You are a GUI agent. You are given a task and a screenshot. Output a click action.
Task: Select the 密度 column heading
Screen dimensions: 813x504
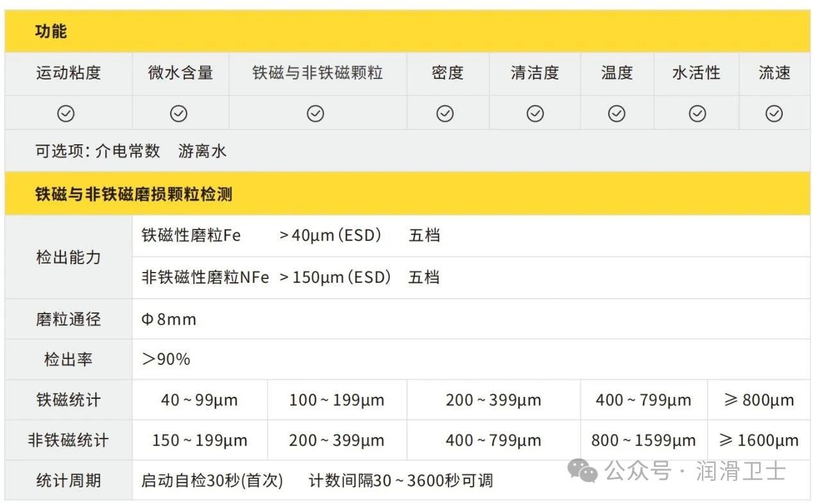(447, 73)
